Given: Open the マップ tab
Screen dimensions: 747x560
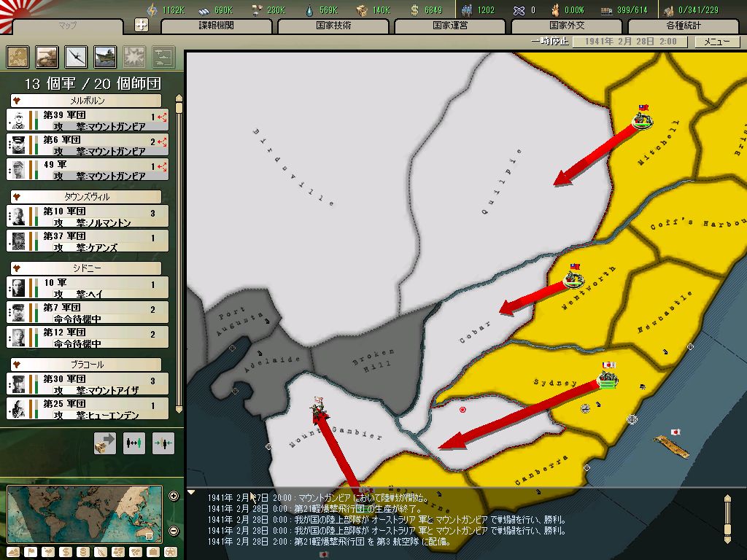Looking at the screenshot, I should [x=67, y=26].
